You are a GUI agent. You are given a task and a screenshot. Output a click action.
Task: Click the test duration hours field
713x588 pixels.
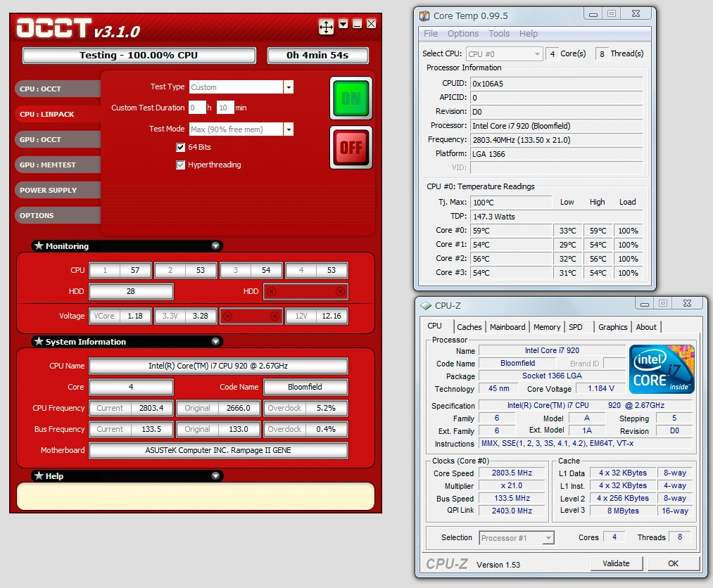point(197,108)
